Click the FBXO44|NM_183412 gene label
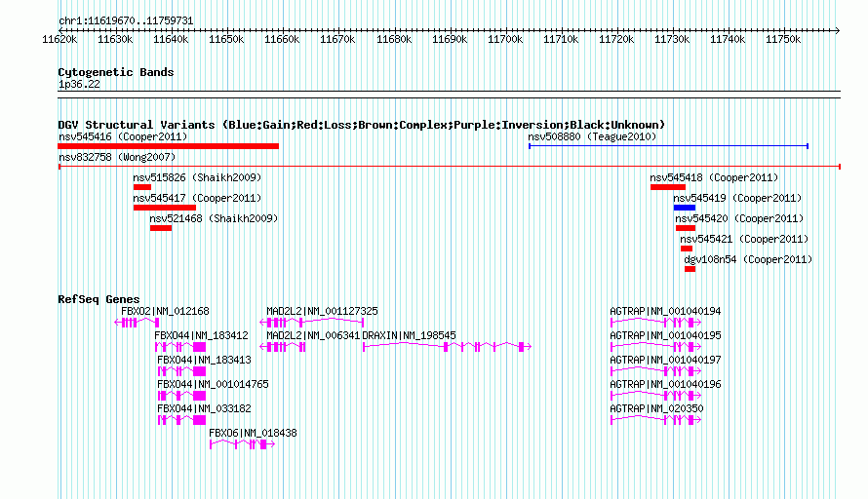868x499 pixels. (201, 336)
